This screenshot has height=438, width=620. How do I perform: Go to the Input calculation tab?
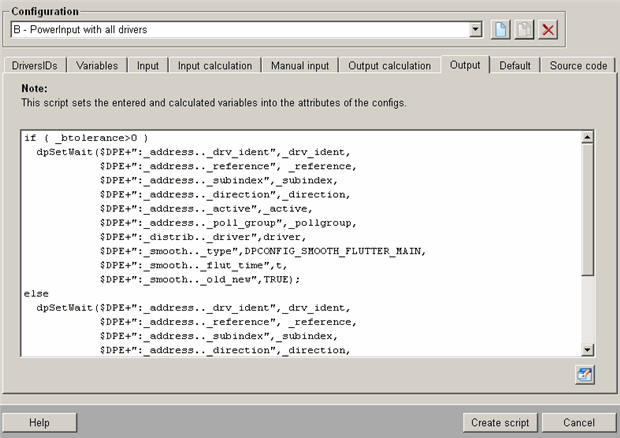coord(215,66)
